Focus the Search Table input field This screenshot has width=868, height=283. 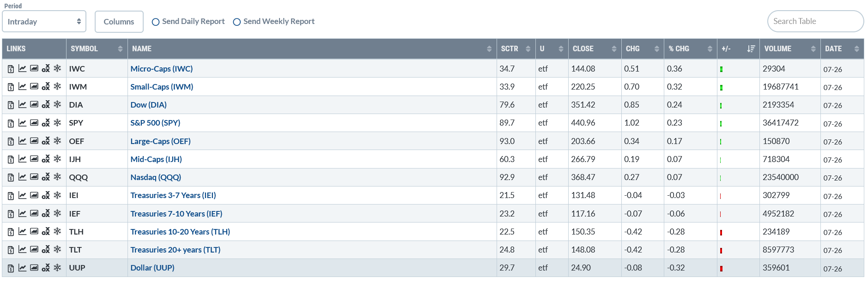pyautogui.click(x=815, y=21)
